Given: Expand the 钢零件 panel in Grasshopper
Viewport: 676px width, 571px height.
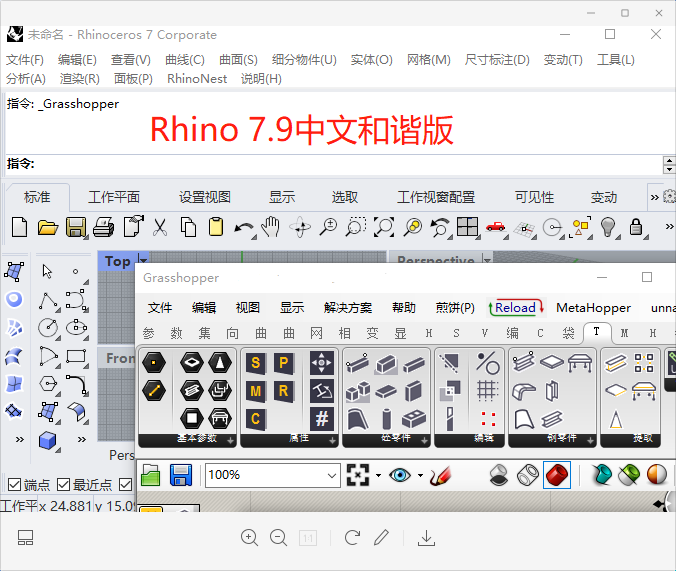Looking at the screenshot, I should click(591, 440).
